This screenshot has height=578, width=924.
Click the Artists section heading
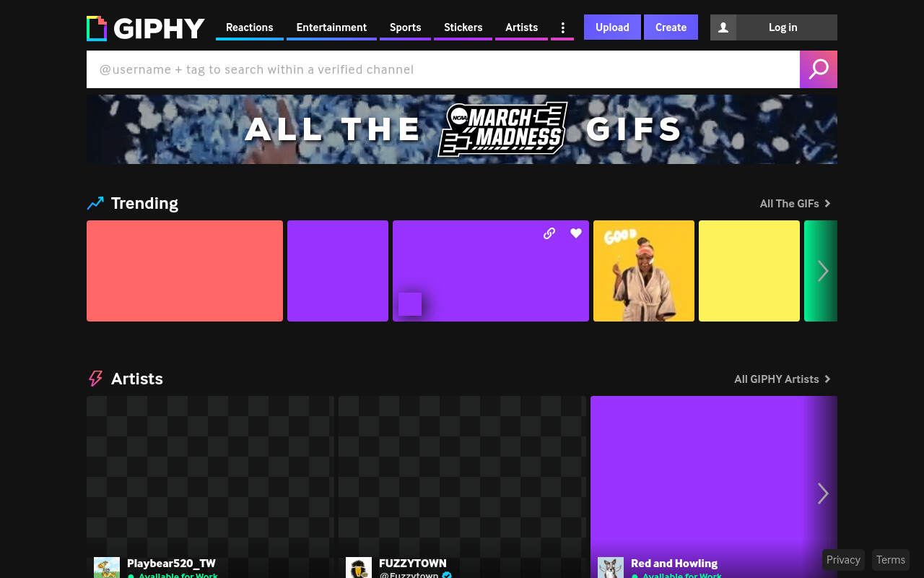(x=137, y=379)
